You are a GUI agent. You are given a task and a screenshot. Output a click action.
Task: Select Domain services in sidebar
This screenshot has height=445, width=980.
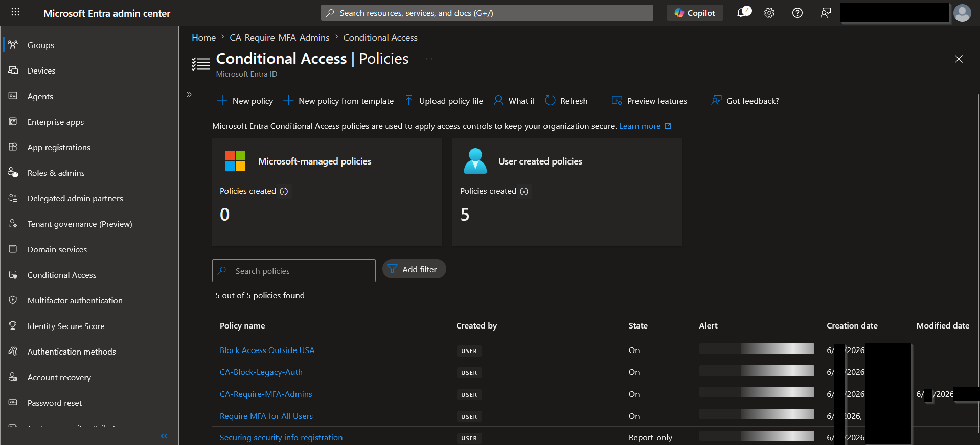57,249
